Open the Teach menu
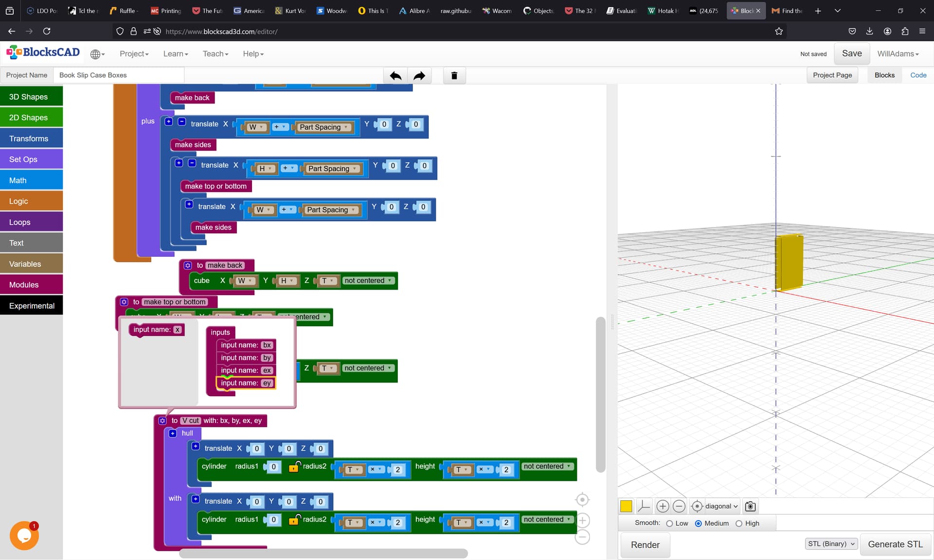 pyautogui.click(x=215, y=54)
